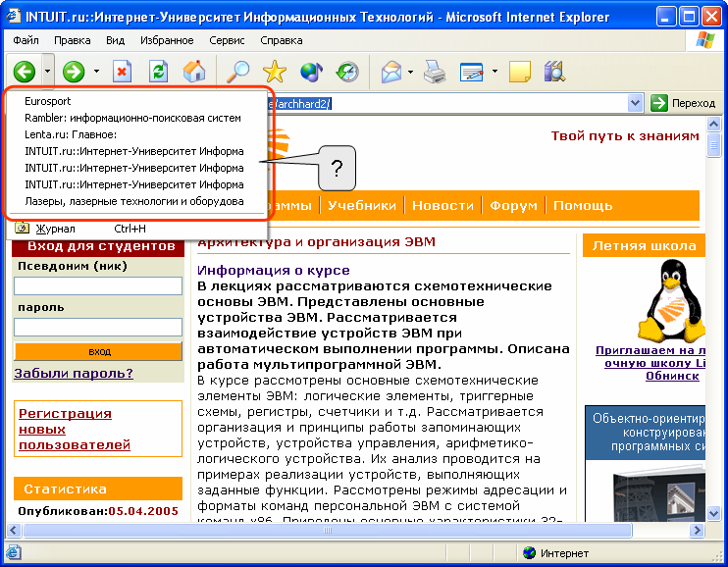Open the Правка menu
728x567 pixels.
click(x=72, y=40)
